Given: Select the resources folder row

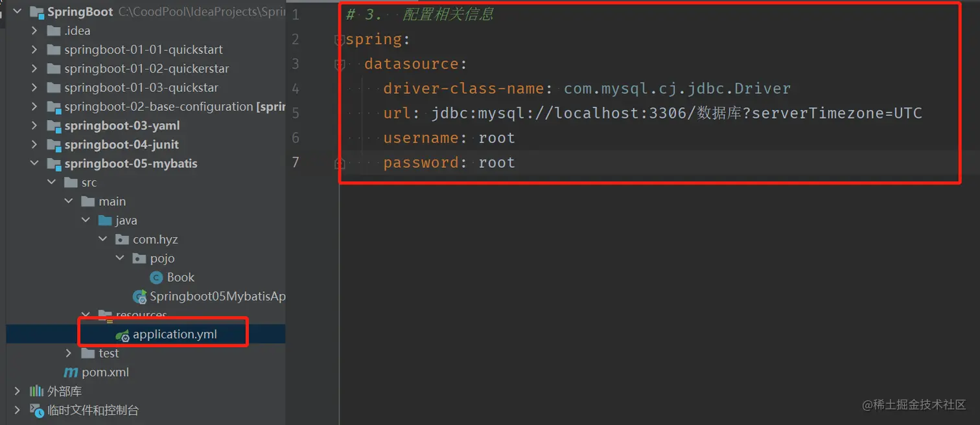Looking at the screenshot, I should pos(141,316).
